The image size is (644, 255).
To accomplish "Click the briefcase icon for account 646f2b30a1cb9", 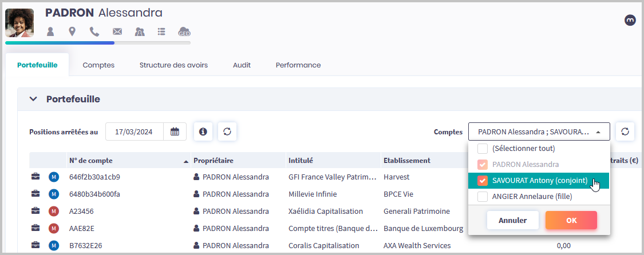I will 35,177.
